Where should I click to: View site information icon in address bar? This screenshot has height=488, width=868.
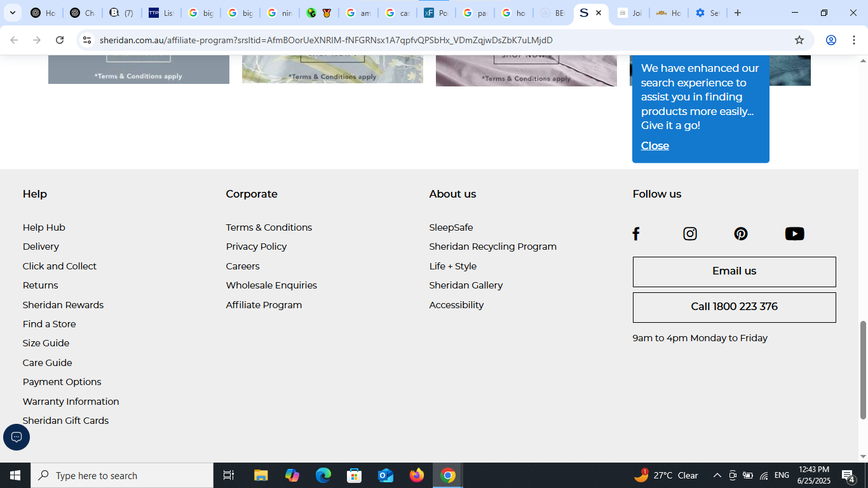coord(87,40)
